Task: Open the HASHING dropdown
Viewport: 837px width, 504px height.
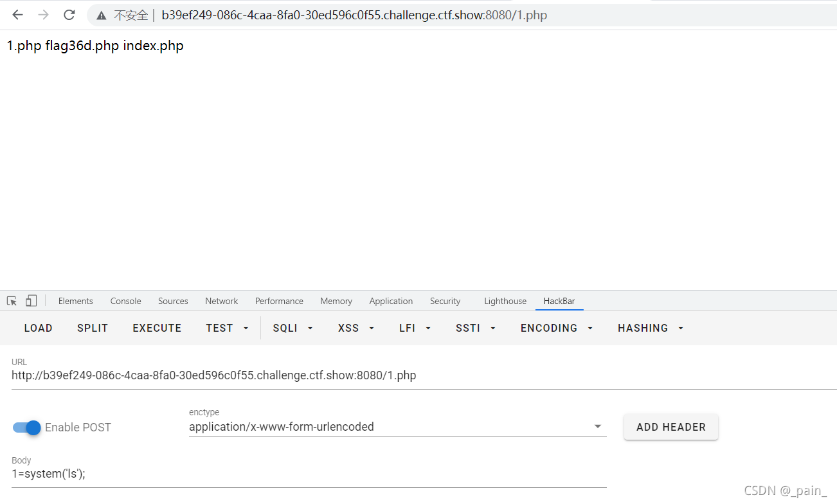Action: pyautogui.click(x=651, y=328)
